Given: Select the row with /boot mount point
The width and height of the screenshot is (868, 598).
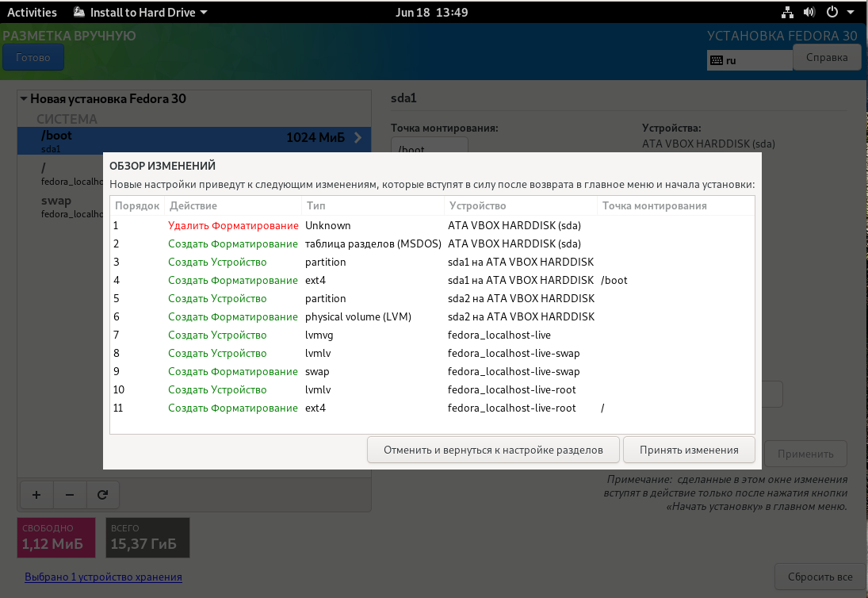Looking at the screenshot, I should (x=432, y=280).
